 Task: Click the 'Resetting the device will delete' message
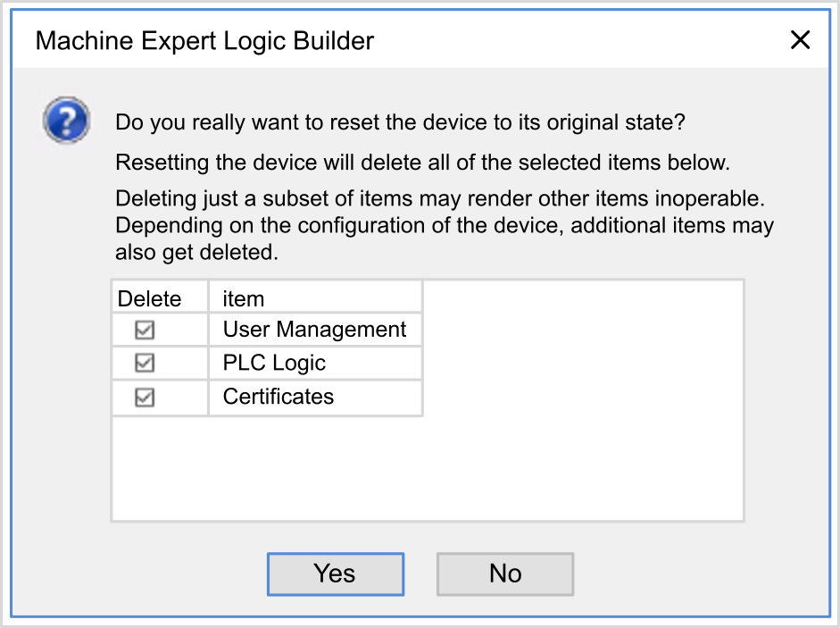[422, 163]
